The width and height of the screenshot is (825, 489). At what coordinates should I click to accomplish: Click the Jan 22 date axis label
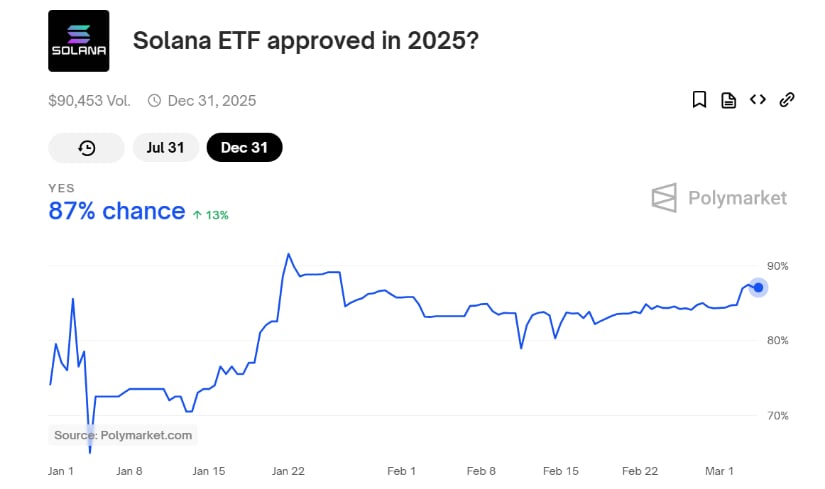click(x=288, y=470)
